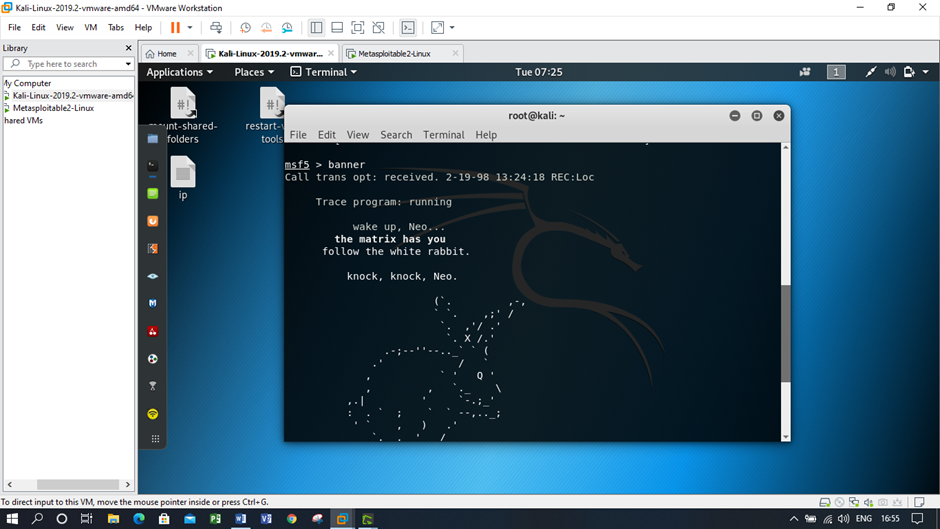The width and height of the screenshot is (940, 529).
Task: Select Shared VMs in library tree
Action: click(x=23, y=121)
